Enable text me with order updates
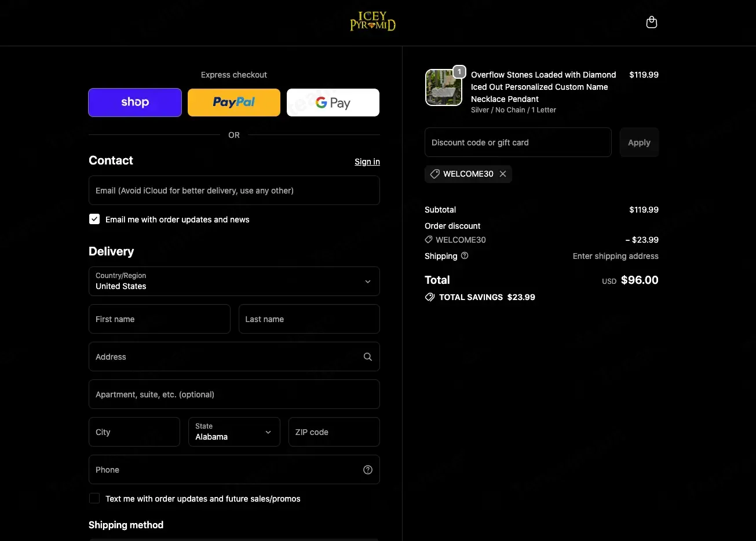This screenshot has width=756, height=541. (x=94, y=498)
